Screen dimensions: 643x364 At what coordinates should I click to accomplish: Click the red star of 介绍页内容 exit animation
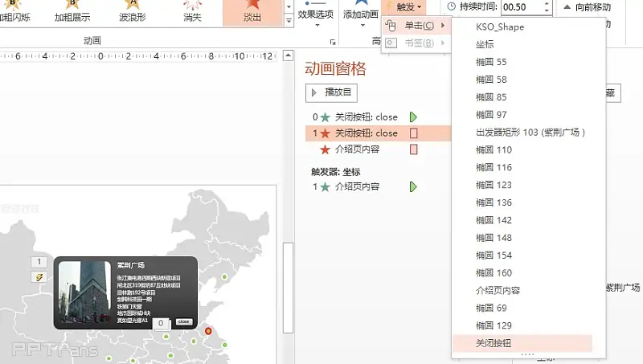tap(325, 149)
